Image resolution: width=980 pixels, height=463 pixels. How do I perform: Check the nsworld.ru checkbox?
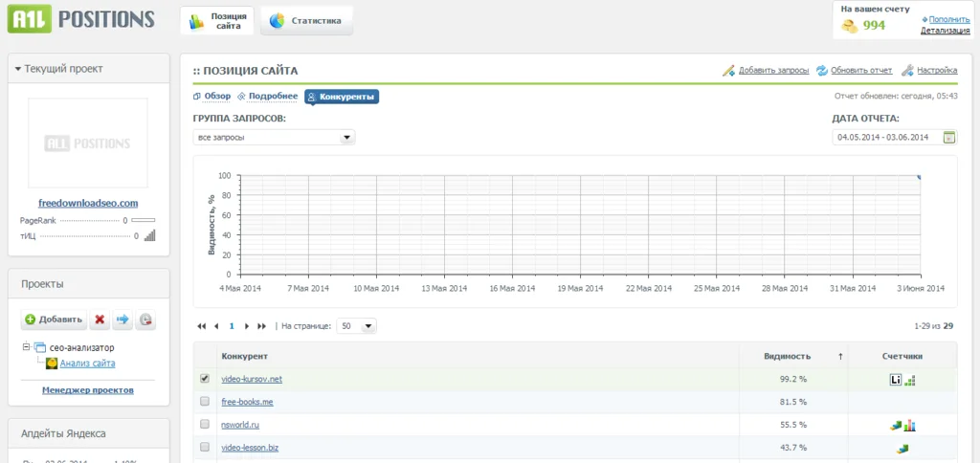(205, 424)
